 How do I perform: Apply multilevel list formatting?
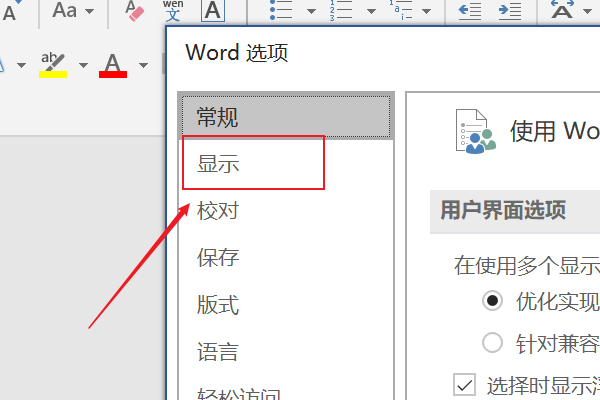click(401, 10)
